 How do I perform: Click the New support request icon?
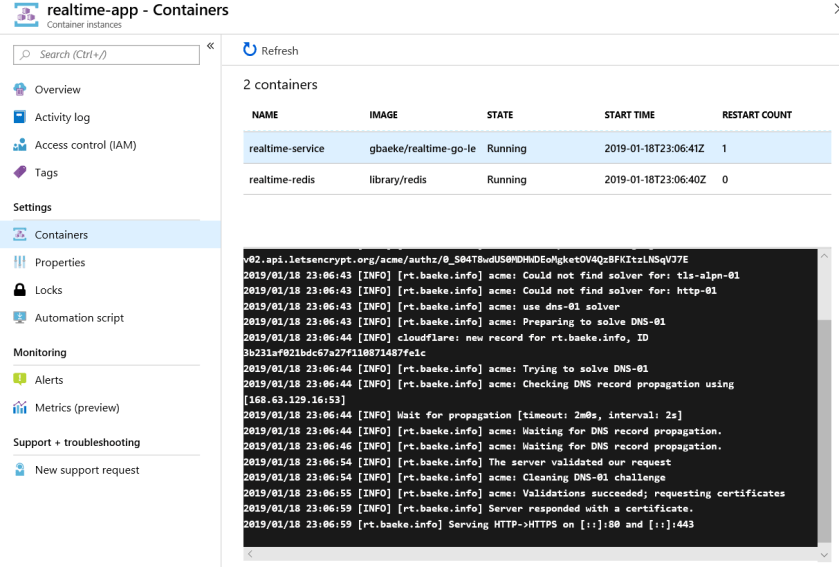tap(19, 470)
